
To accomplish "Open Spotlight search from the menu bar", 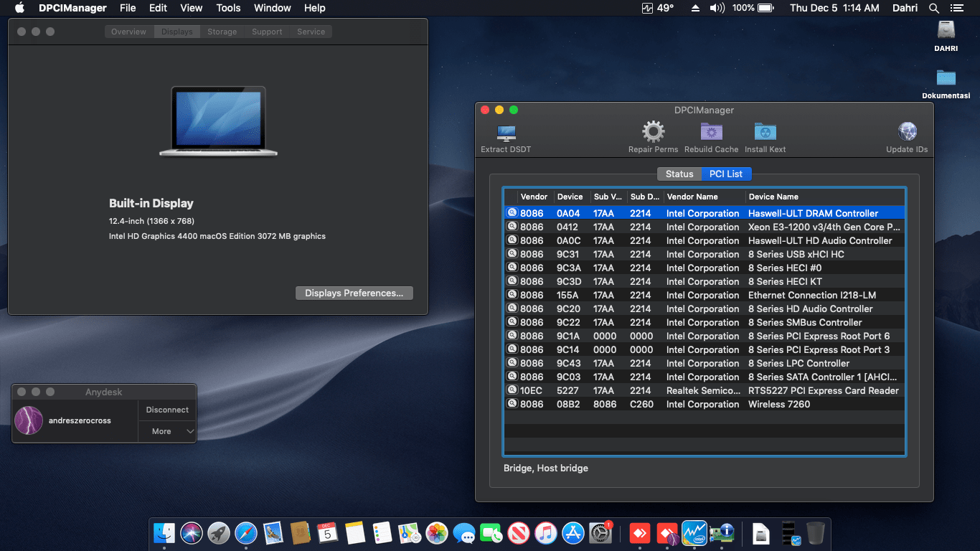I will point(933,8).
